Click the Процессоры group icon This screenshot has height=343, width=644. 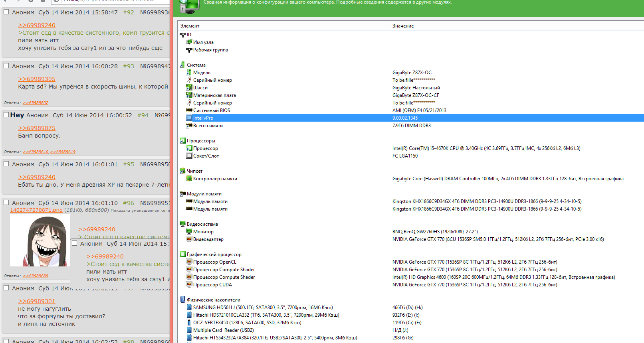[x=182, y=141]
